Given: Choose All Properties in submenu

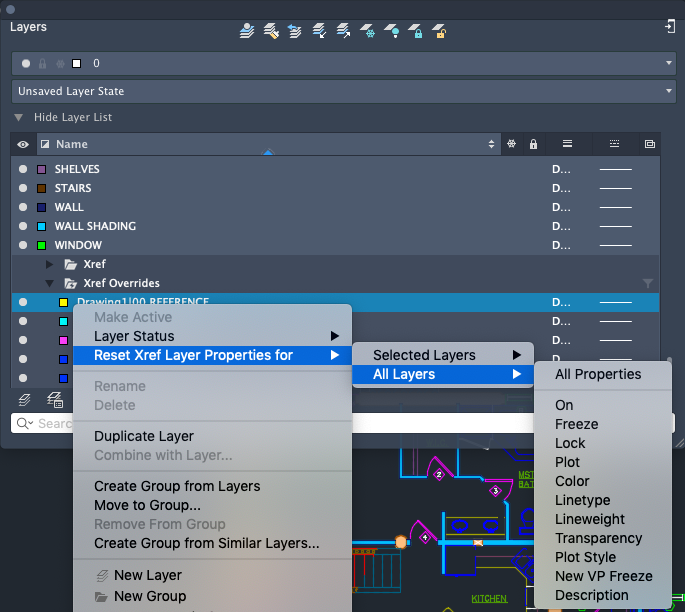Looking at the screenshot, I should [603, 374].
